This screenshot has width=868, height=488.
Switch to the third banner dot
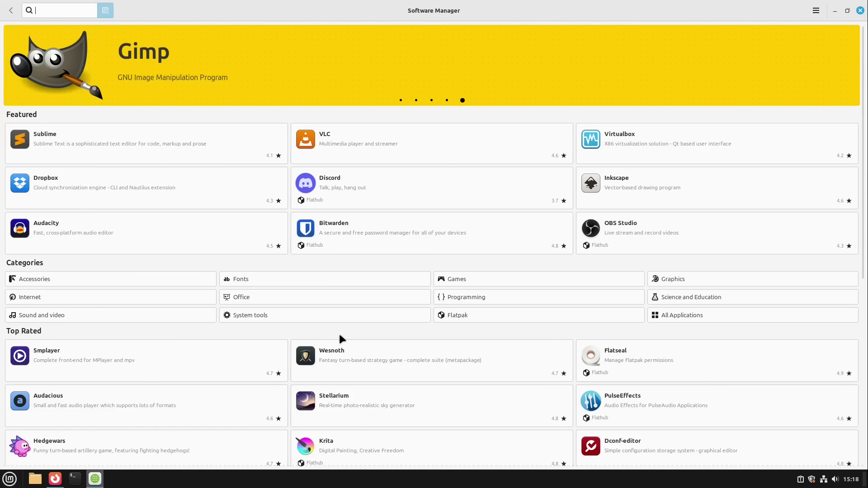431,100
